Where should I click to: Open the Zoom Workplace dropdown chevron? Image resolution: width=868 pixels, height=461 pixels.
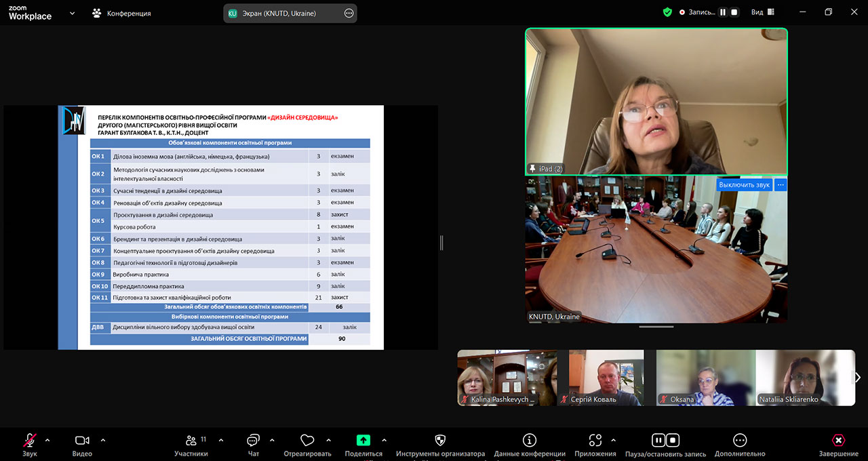(72, 13)
